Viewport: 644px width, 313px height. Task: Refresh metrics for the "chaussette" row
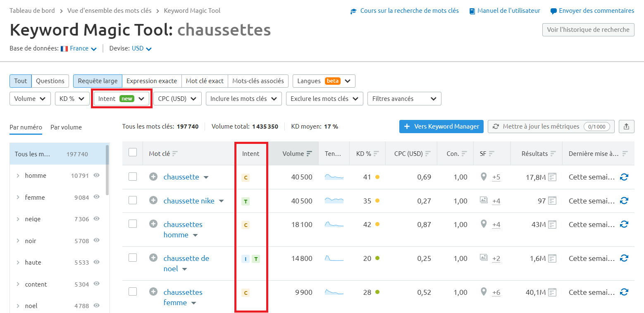tap(624, 177)
